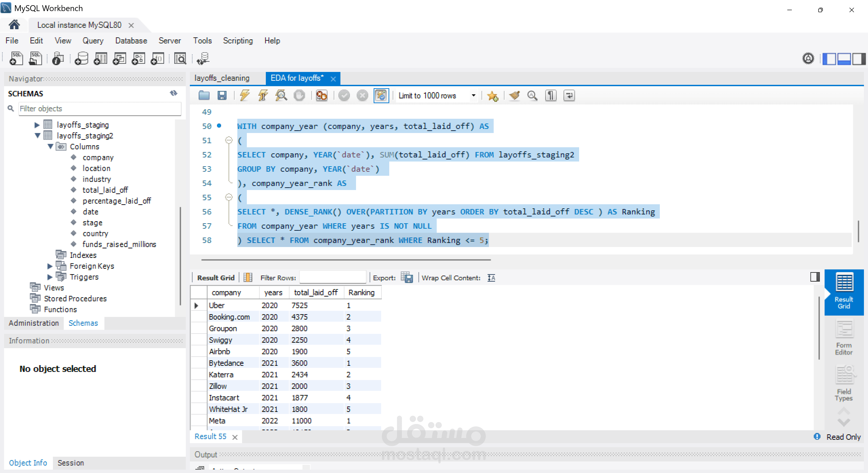Execute the selected SQL with the lightning bolt icon
This screenshot has height=473, width=868.
point(245,96)
